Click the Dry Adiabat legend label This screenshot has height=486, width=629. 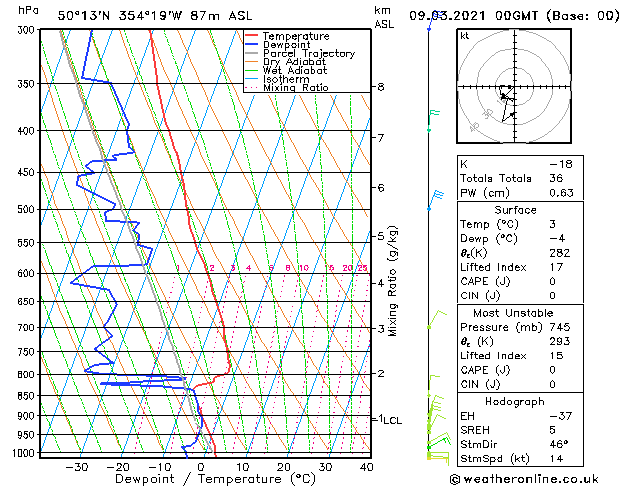[294, 62]
